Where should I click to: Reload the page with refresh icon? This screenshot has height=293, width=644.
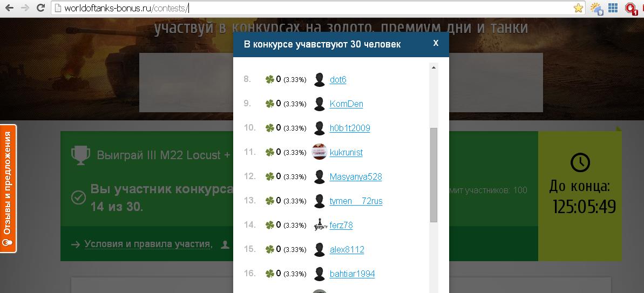[x=40, y=8]
